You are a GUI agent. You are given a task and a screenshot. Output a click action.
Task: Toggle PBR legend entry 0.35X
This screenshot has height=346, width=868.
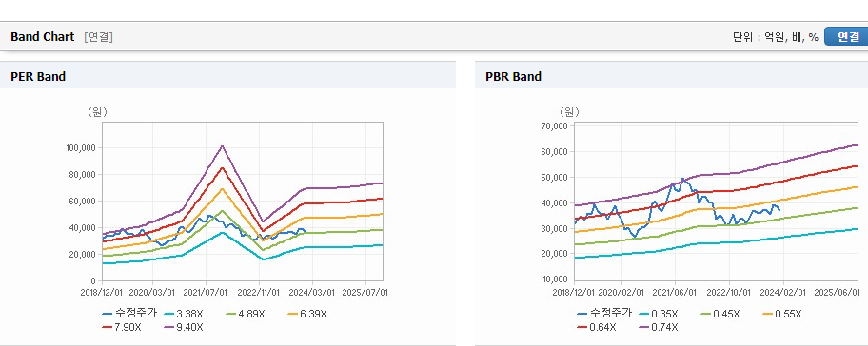click(659, 314)
